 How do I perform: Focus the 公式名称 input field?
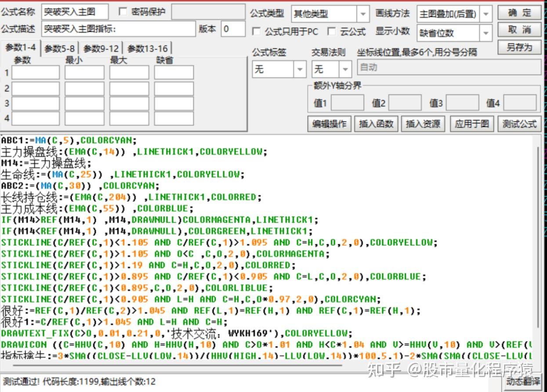tap(75, 12)
